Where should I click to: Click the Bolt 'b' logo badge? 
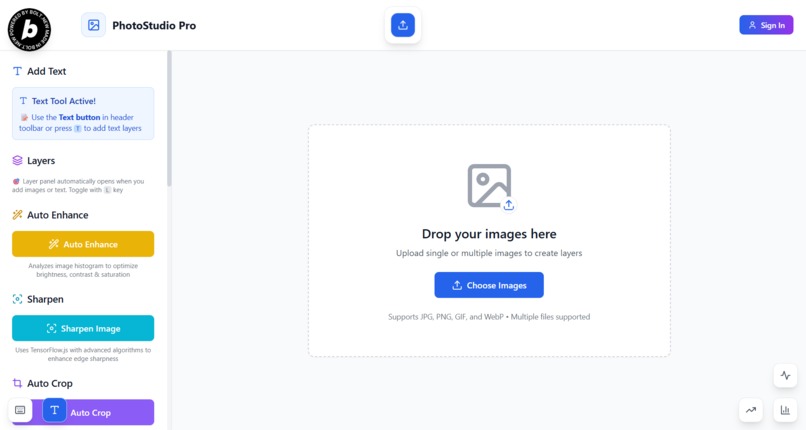click(x=29, y=30)
